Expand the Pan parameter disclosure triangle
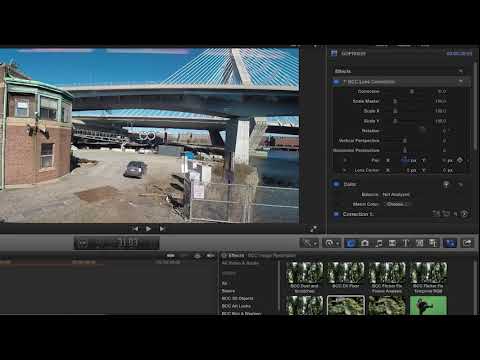480x360 pixels. [345, 160]
